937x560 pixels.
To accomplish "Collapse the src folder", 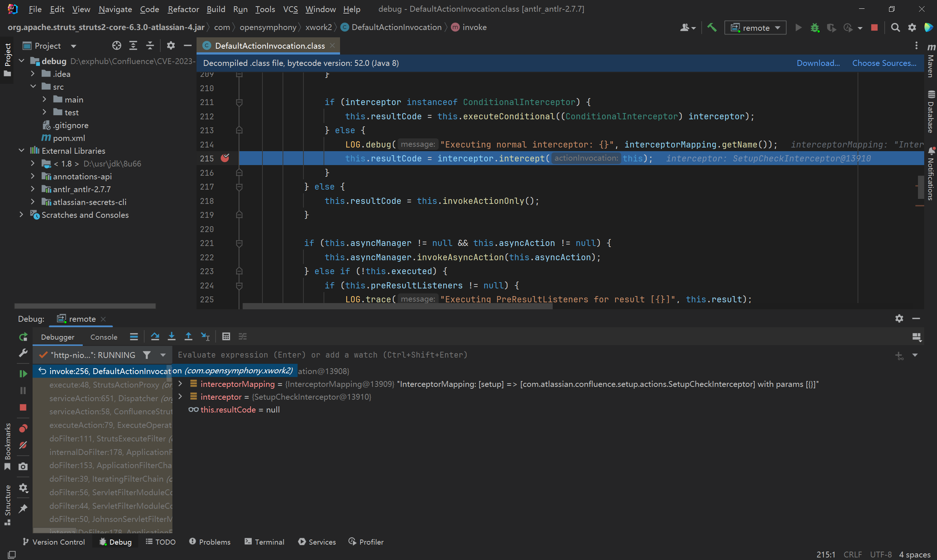I will [x=33, y=86].
